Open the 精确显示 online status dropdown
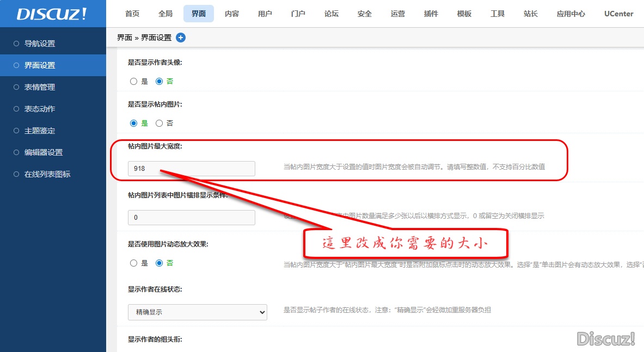Viewport: 644px width, 352px height. tap(197, 312)
